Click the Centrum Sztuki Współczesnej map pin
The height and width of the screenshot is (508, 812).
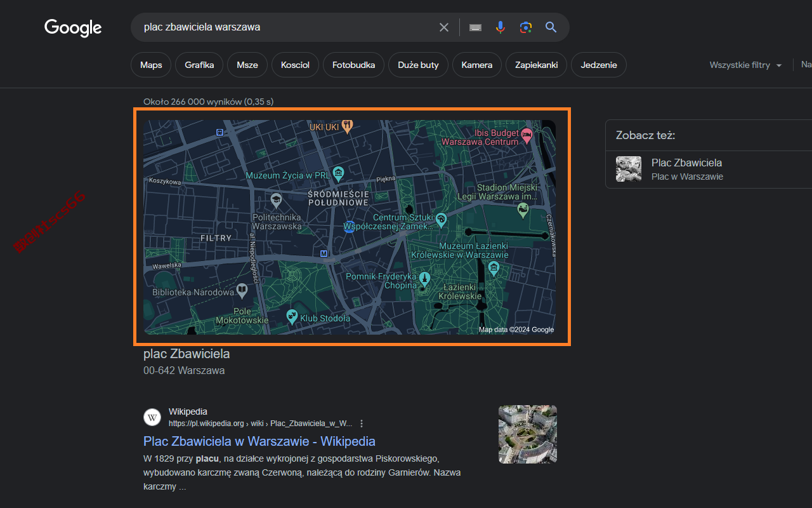[x=441, y=220]
